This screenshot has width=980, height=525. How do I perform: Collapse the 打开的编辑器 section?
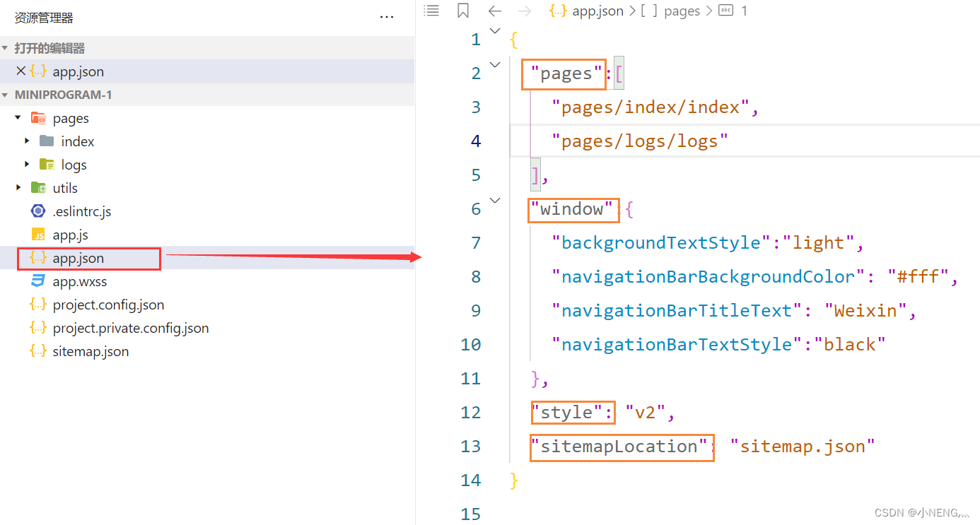6,48
